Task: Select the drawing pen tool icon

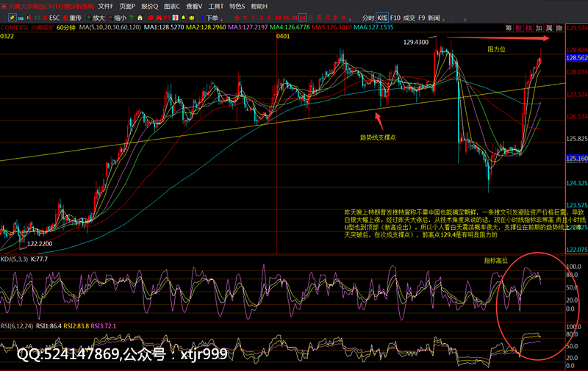Action: click(x=12, y=18)
